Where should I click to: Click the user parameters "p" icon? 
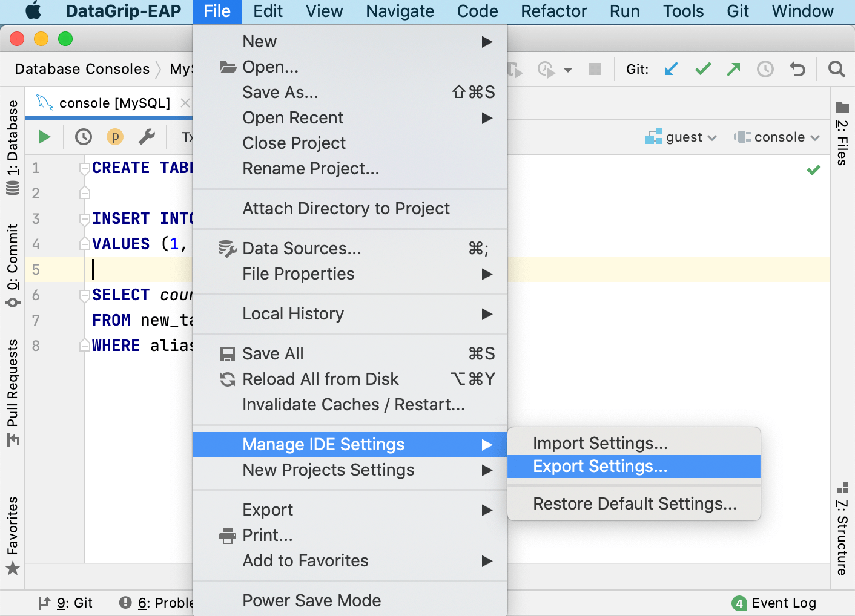(x=114, y=137)
